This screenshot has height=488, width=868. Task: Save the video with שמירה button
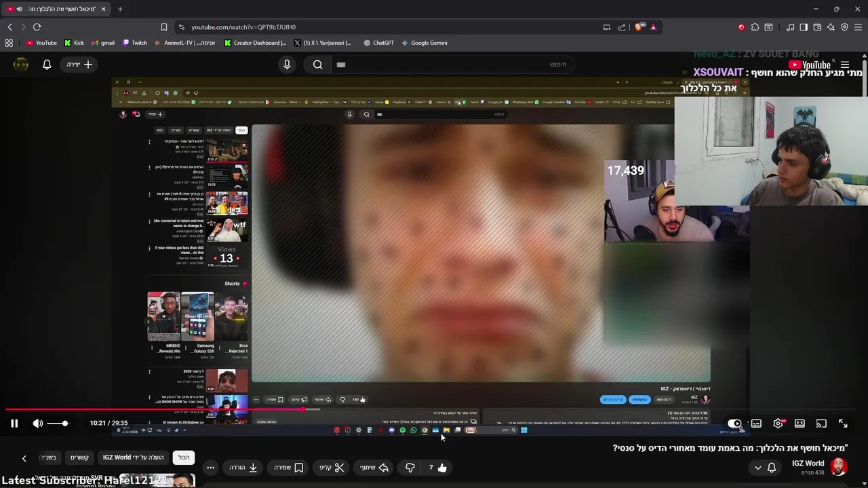click(x=288, y=468)
